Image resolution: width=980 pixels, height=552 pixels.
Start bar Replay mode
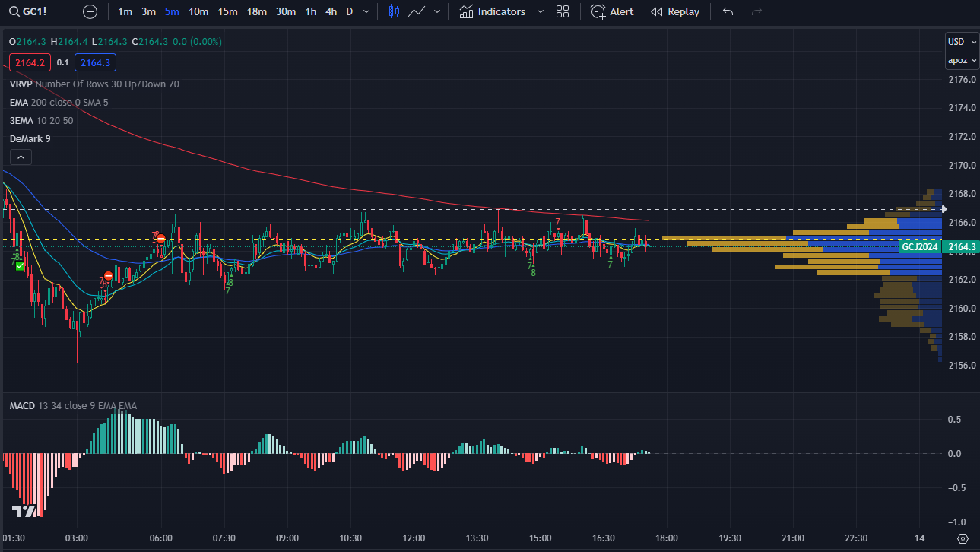675,11
